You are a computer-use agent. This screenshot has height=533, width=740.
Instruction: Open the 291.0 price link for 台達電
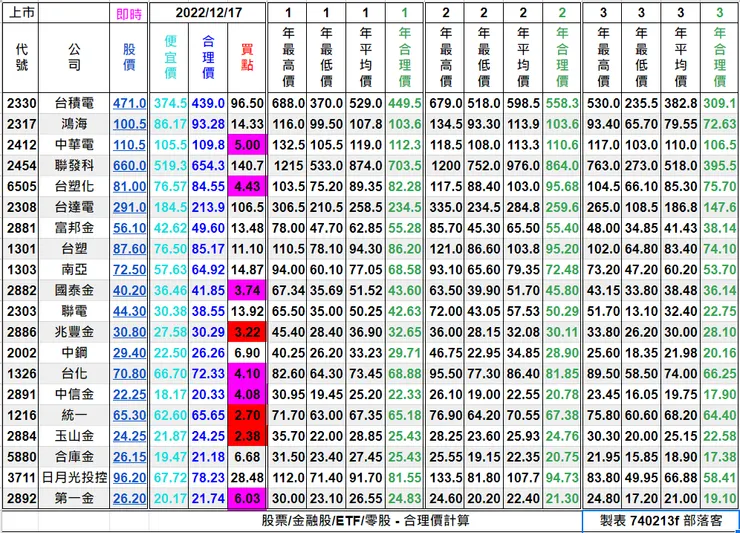(x=129, y=207)
